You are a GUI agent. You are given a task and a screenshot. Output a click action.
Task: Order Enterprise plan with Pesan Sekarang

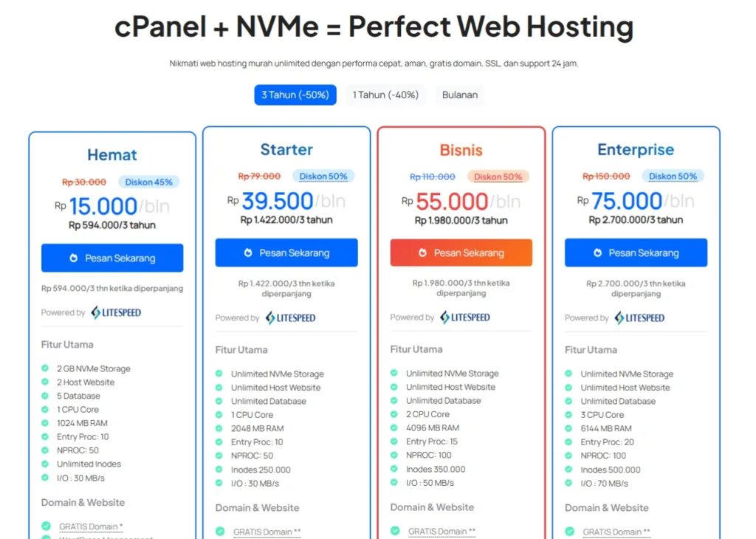(x=636, y=253)
